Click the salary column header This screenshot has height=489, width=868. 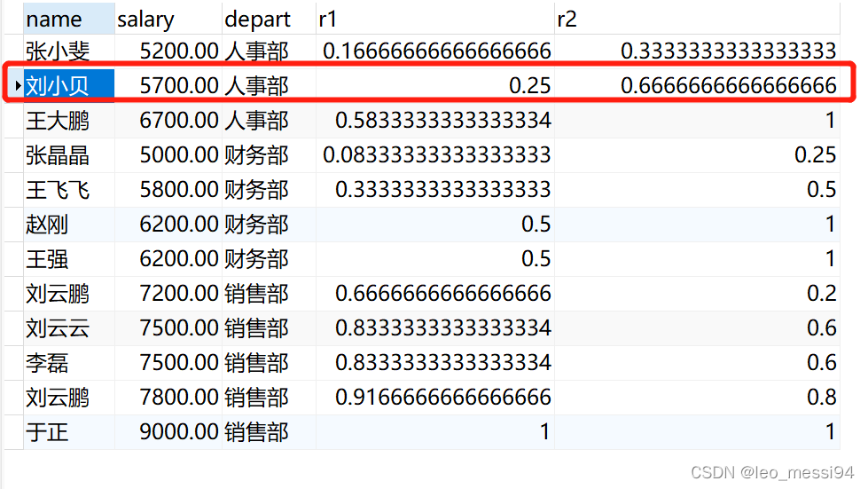tap(168, 19)
